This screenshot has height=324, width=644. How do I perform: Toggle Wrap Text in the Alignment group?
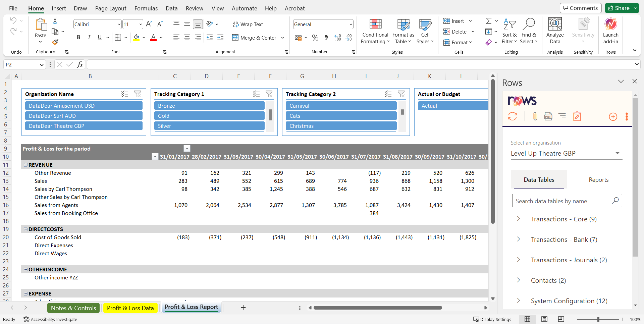248,24
